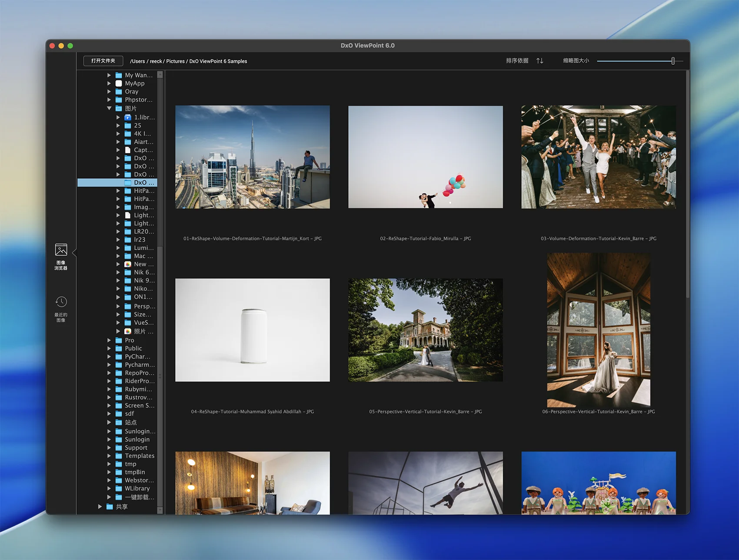
Task: Click the 照片 … photos library icon
Action: coord(128,331)
